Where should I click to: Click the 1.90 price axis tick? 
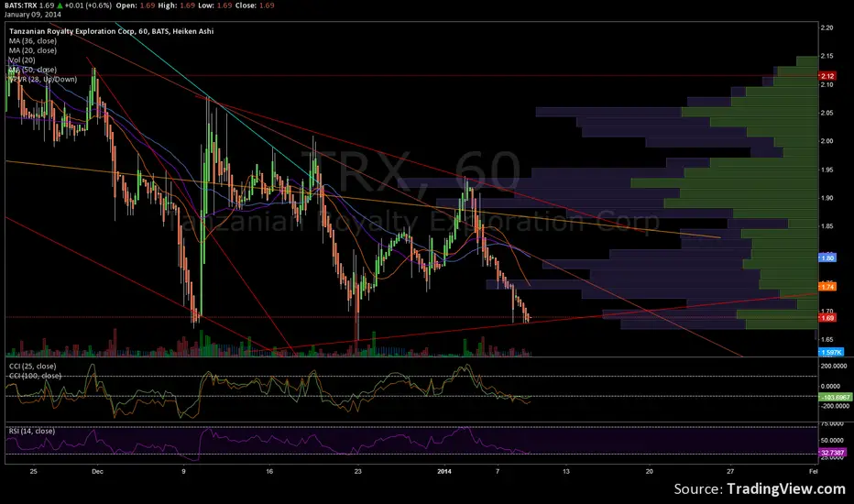pyautogui.click(x=827, y=198)
